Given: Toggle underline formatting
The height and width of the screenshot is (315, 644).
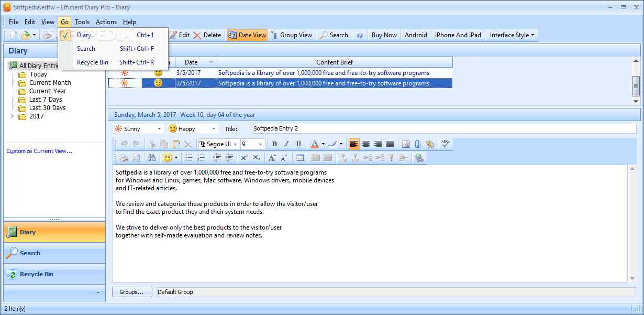Looking at the screenshot, I should click(x=298, y=144).
